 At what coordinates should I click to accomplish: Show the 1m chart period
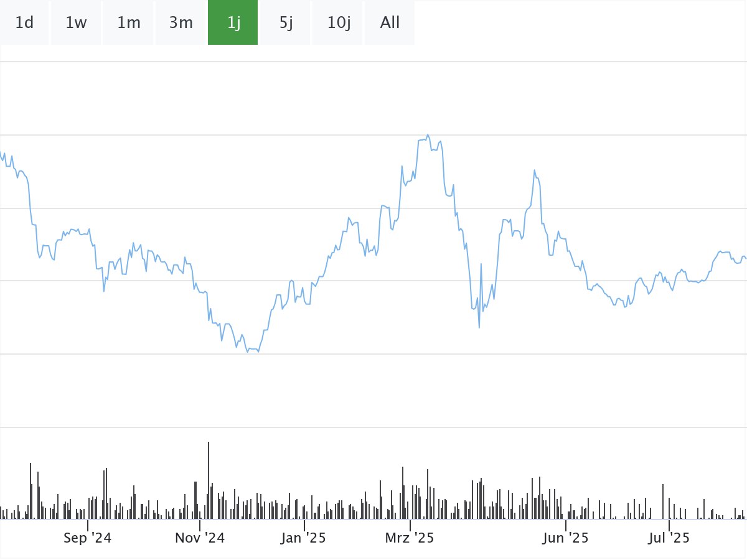[129, 23]
